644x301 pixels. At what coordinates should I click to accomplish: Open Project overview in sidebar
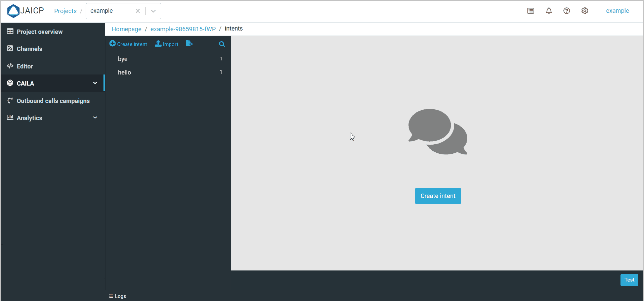tap(39, 32)
